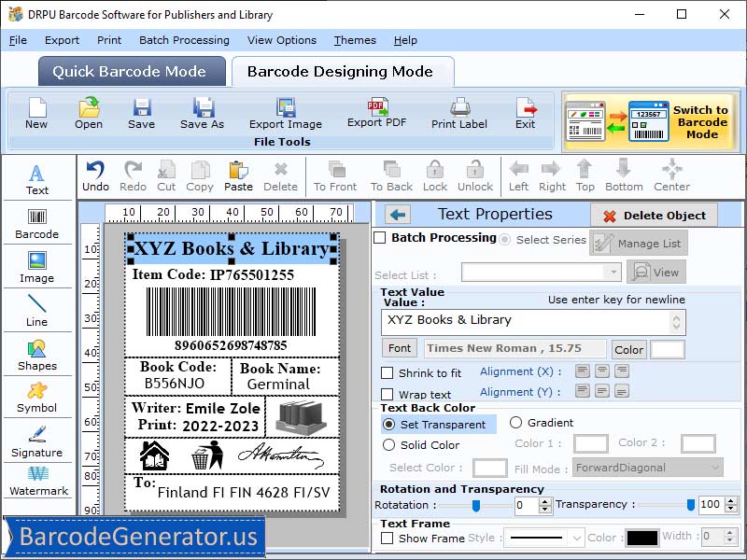Viewport: 747px width, 560px height.
Task: Click the black frame Color swatch
Action: (x=641, y=538)
